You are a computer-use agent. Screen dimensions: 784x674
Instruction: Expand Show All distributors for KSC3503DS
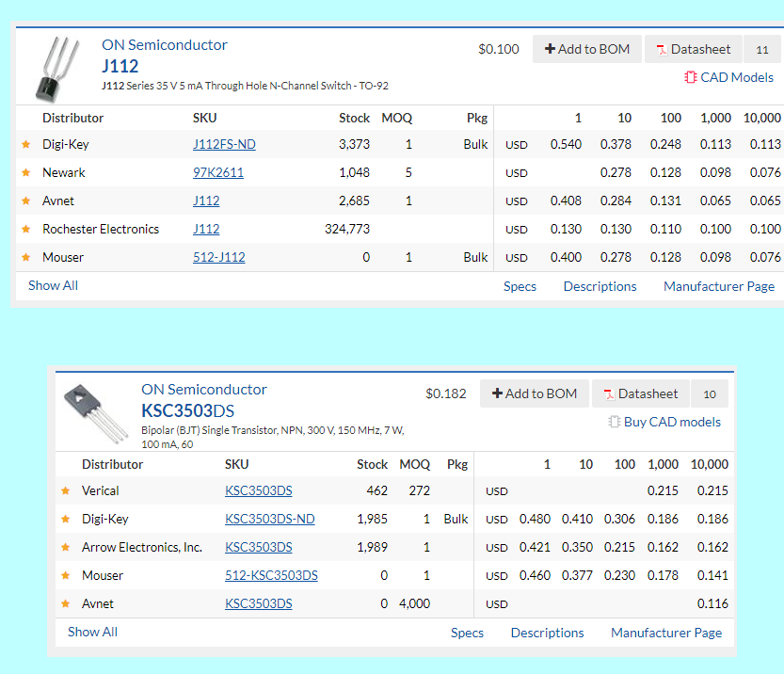click(92, 632)
